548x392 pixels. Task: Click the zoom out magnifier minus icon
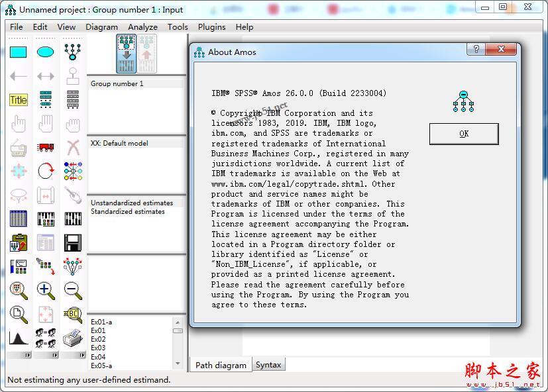click(x=73, y=291)
